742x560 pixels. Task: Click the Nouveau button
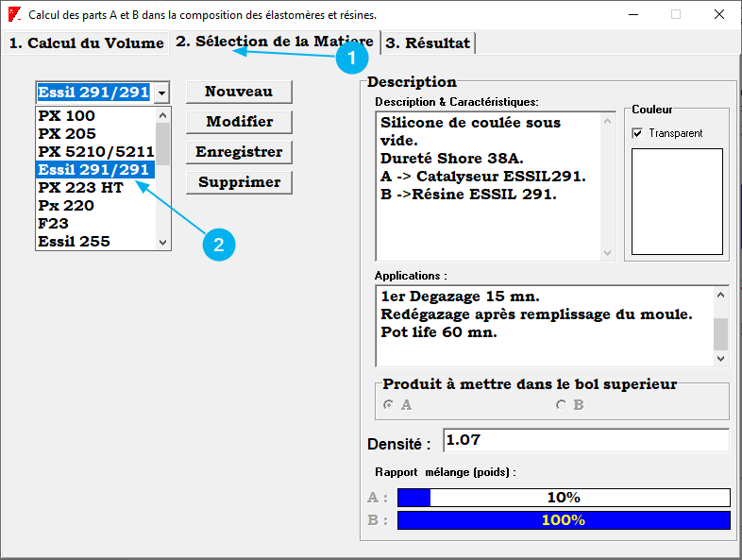[x=239, y=92]
